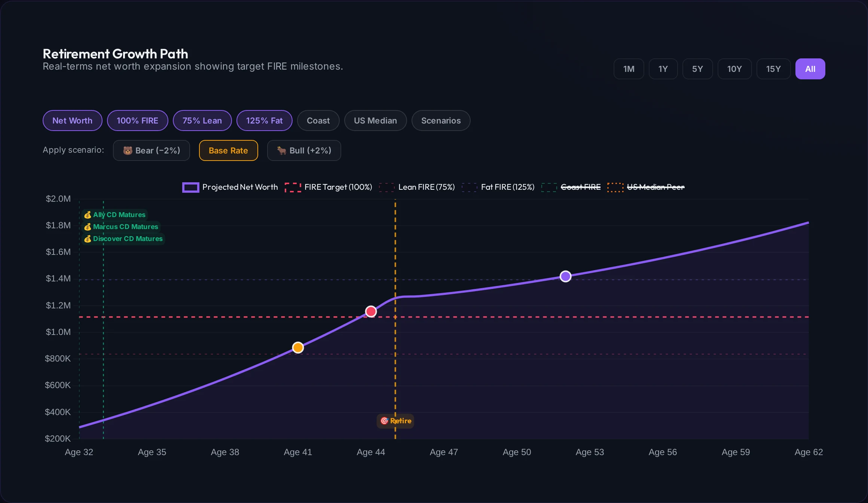Click the Retire target marker label

click(395, 421)
